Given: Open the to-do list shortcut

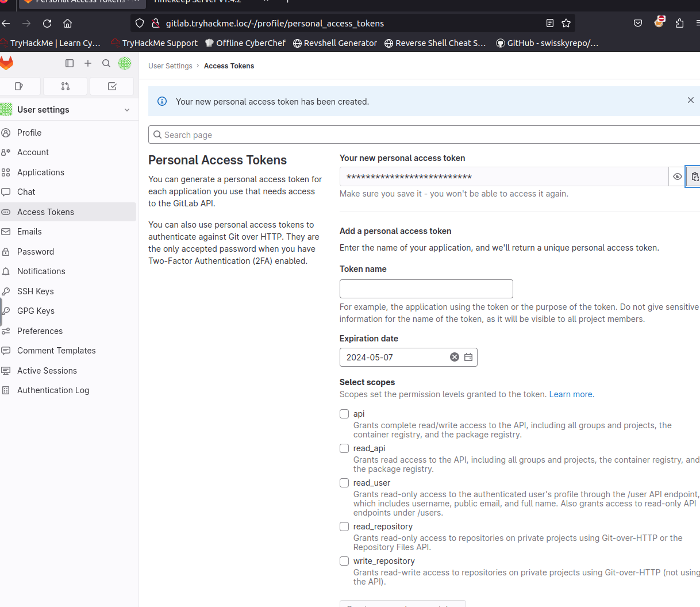Looking at the screenshot, I should click(x=112, y=86).
